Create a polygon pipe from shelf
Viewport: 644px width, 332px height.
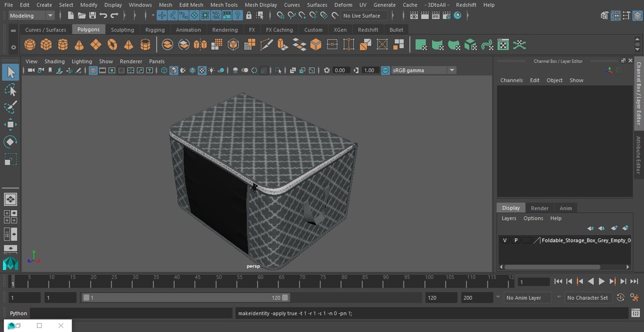(x=145, y=45)
